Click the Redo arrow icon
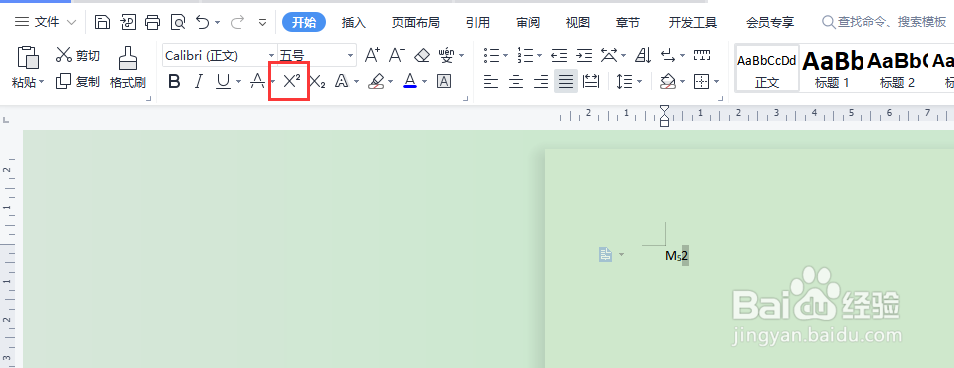This screenshot has height=368, width=954. [237, 23]
